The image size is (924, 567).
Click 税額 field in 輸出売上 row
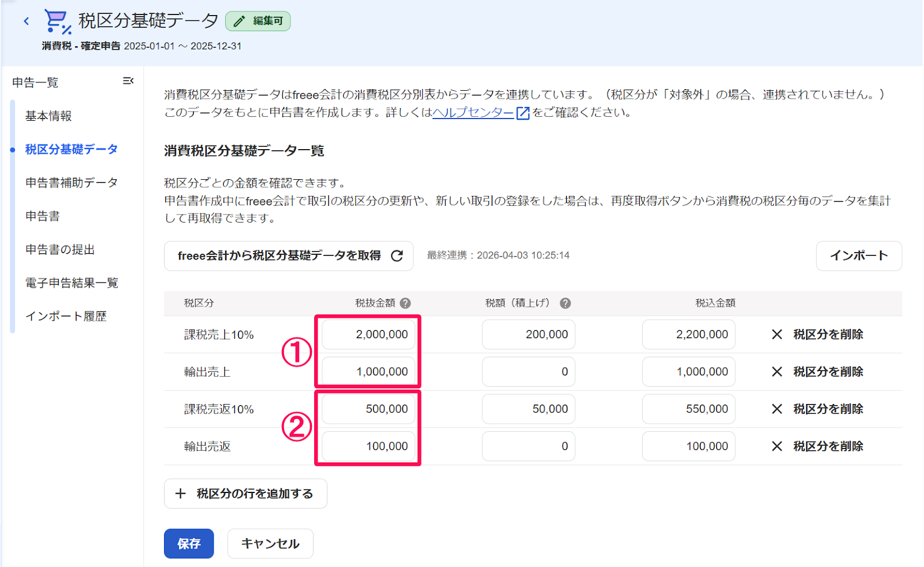pos(528,372)
